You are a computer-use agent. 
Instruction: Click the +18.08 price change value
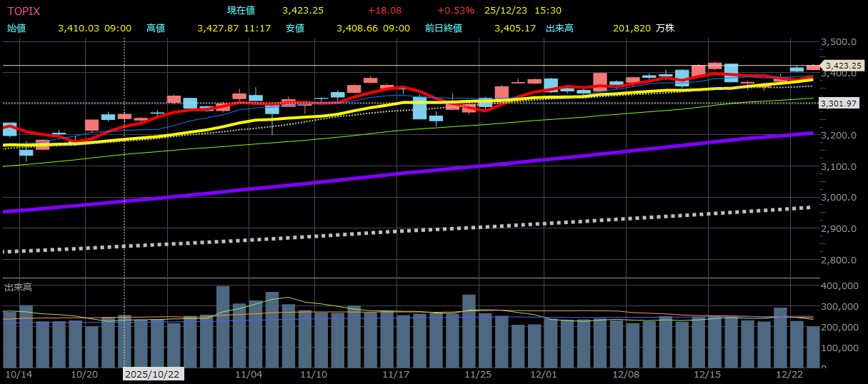point(384,11)
